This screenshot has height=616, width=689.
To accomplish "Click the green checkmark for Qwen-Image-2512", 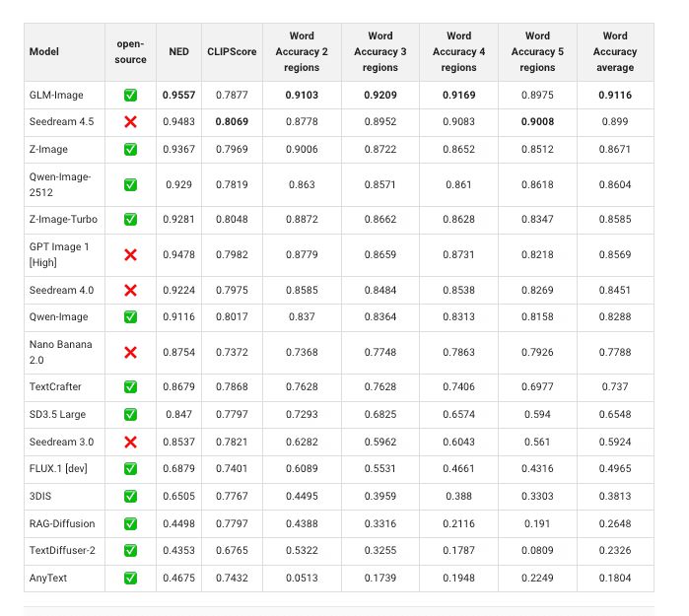I will click(x=130, y=184).
